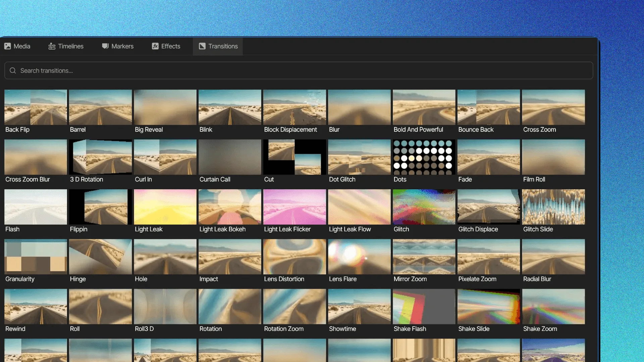Select the Back Flip transition thumbnail

36,107
